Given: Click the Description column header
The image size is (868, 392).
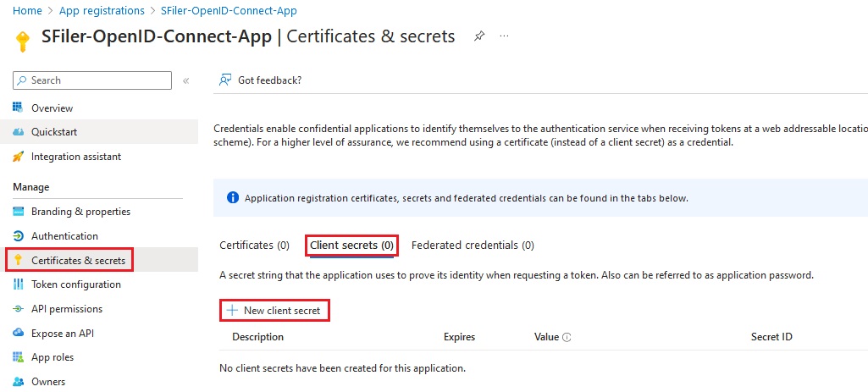Looking at the screenshot, I should pyautogui.click(x=258, y=337).
